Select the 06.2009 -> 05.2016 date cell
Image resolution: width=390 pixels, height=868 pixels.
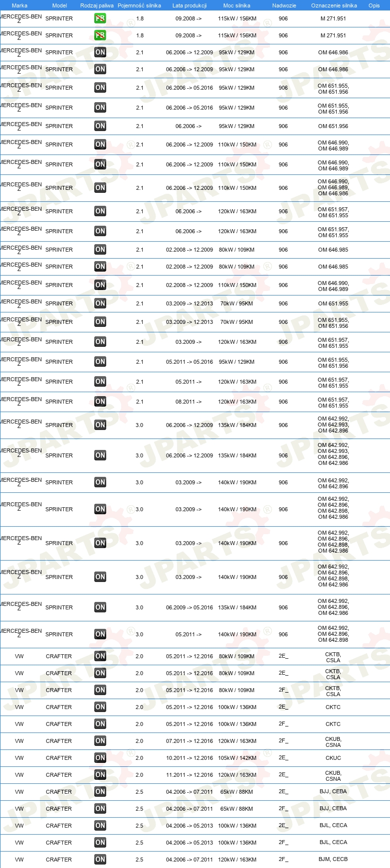(190, 607)
